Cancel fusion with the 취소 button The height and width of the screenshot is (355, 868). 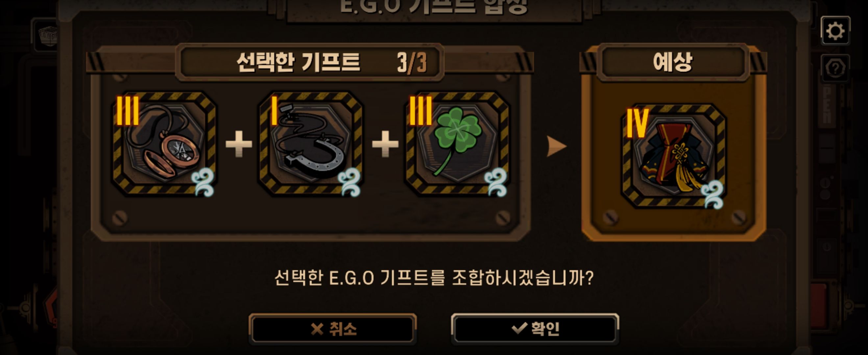(333, 329)
